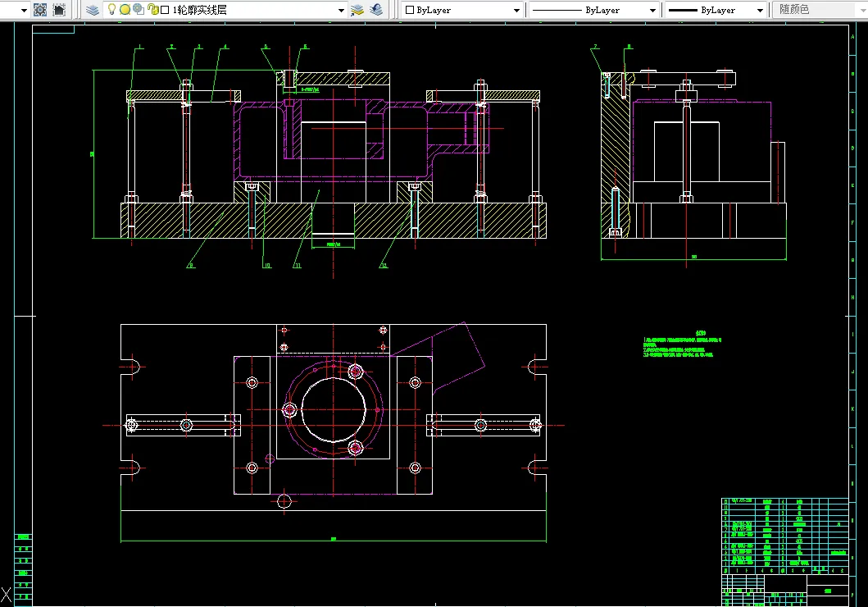Select balloon leader number 12 in front view
The image size is (868, 607).
coord(384,265)
